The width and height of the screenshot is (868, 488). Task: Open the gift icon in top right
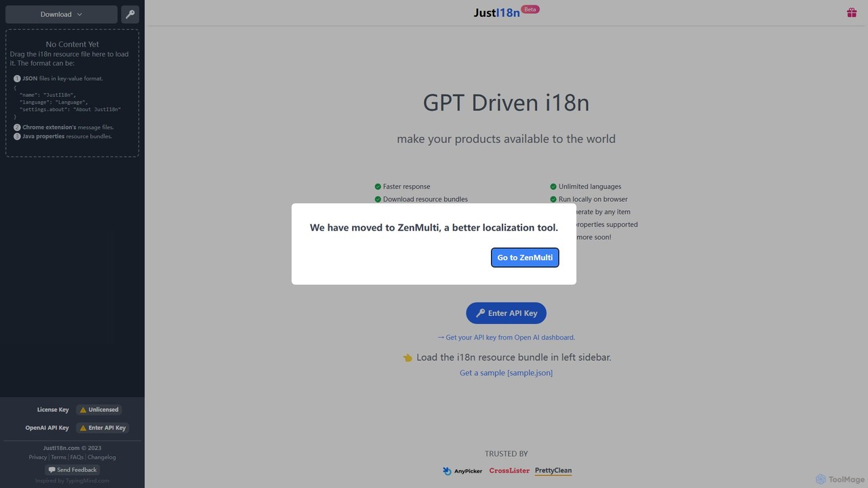852,13
